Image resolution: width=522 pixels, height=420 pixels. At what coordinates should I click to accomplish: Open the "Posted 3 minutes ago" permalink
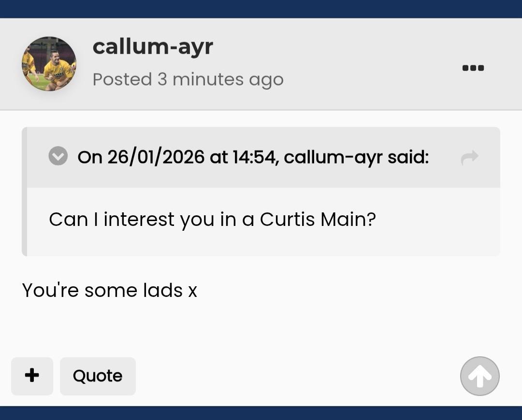click(x=188, y=79)
